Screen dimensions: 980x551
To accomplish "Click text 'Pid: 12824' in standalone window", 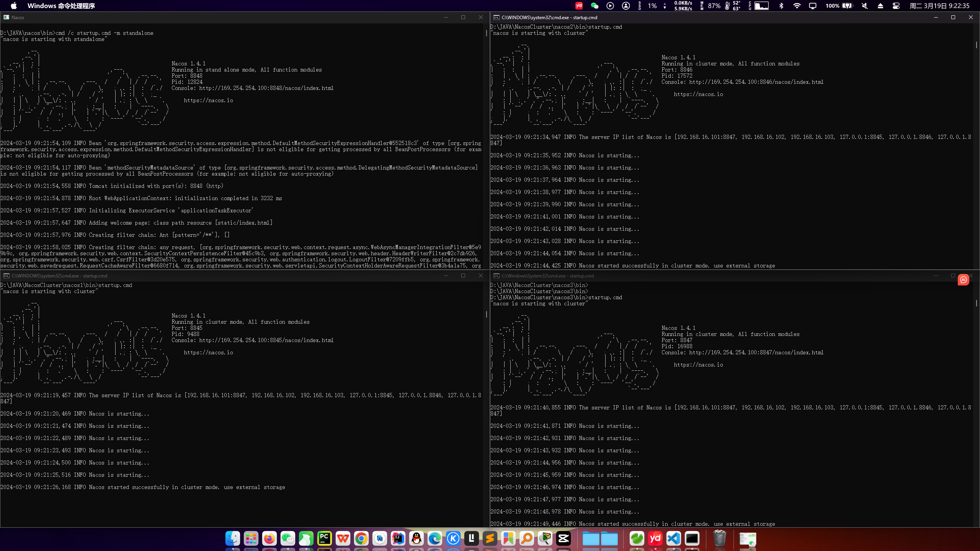I will [187, 82].
